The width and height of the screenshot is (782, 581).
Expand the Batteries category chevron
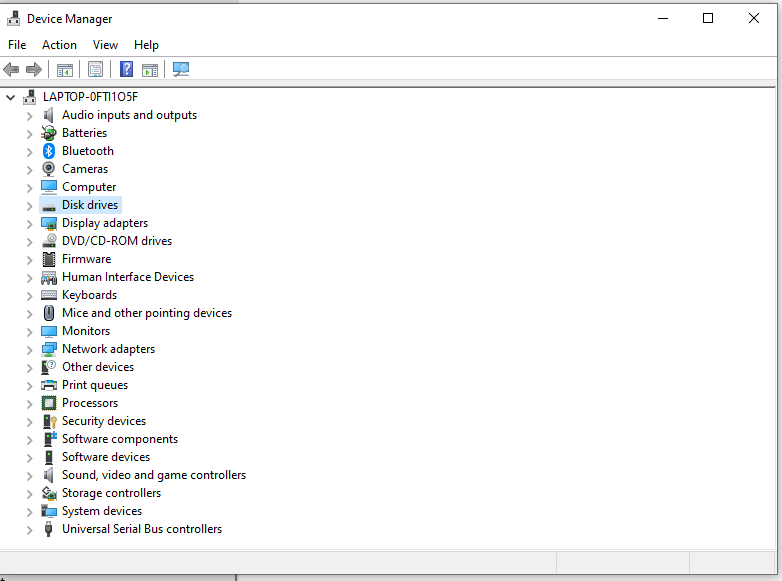coord(29,134)
